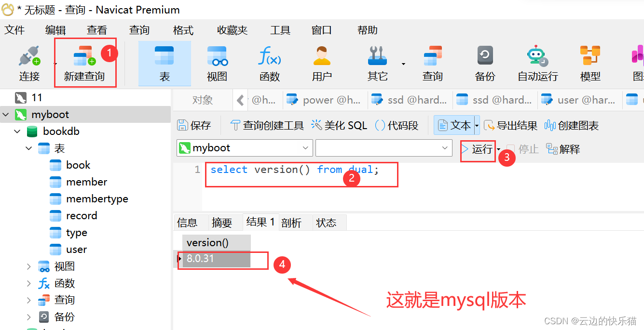644x330 pixels.
Task: Open the 查询 menu in menu bar
Action: pyautogui.click(x=139, y=30)
